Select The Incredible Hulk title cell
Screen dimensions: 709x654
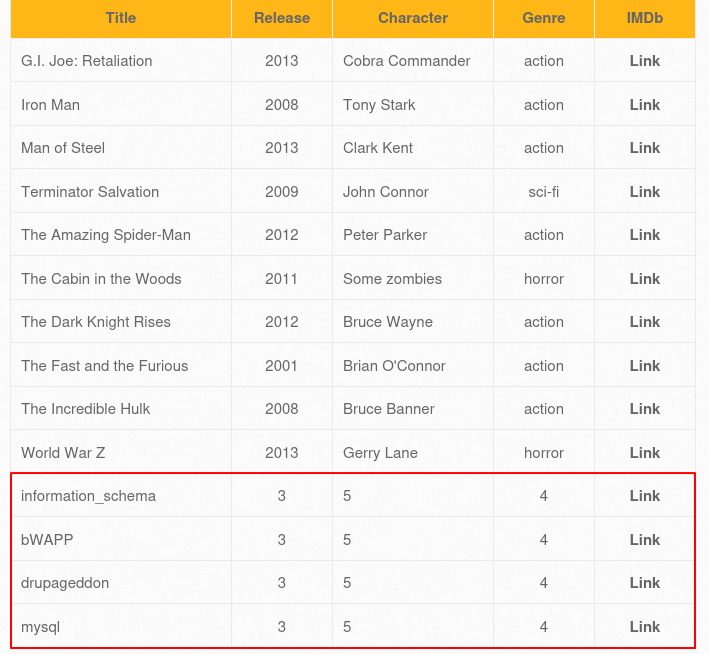point(121,409)
